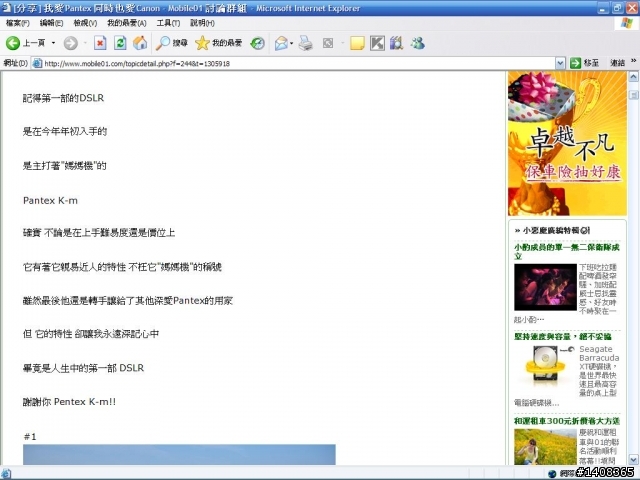The image size is (640, 480).
Task: Click vertical scrollbar down arrow
Action: pyautogui.click(x=633, y=460)
